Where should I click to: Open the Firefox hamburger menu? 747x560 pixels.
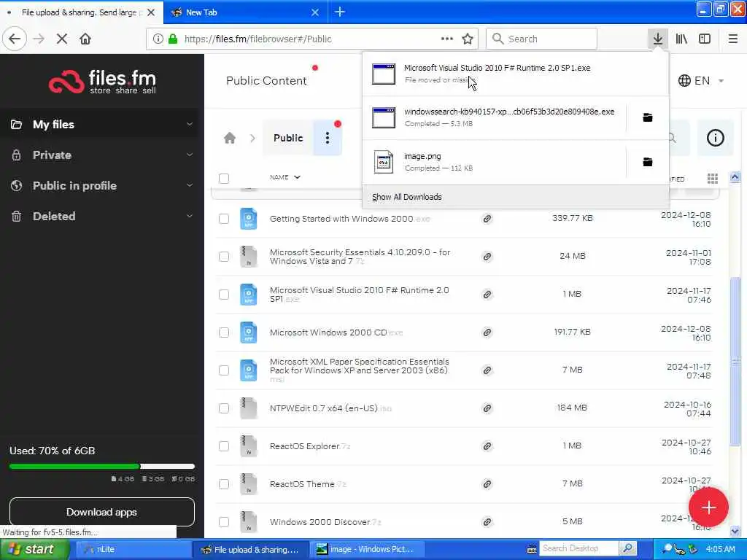[733, 39]
